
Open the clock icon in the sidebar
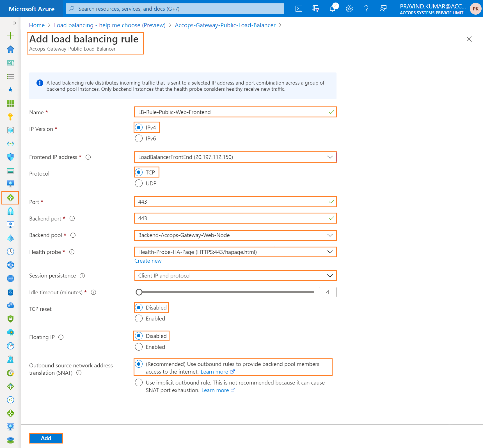[10, 251]
